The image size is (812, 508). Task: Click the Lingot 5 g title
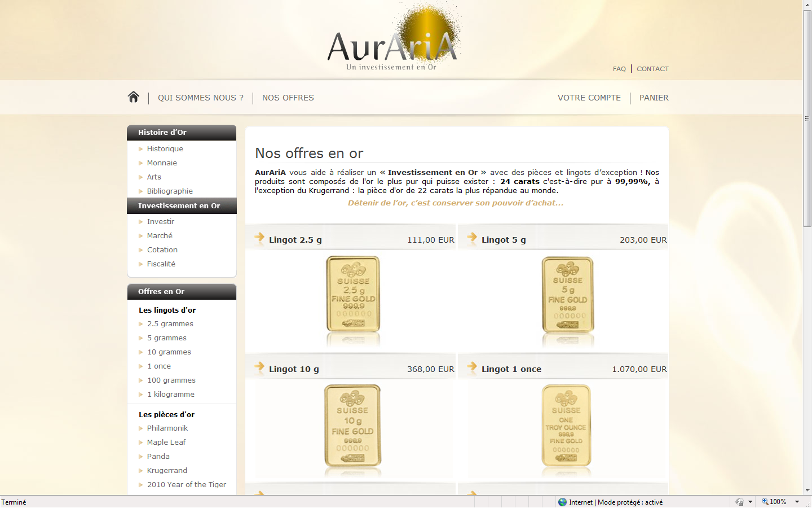coord(504,240)
